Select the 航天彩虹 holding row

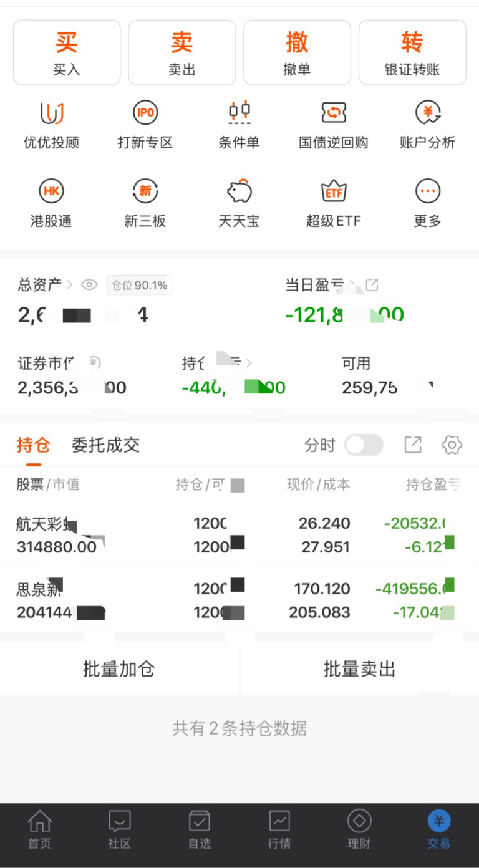click(x=239, y=535)
